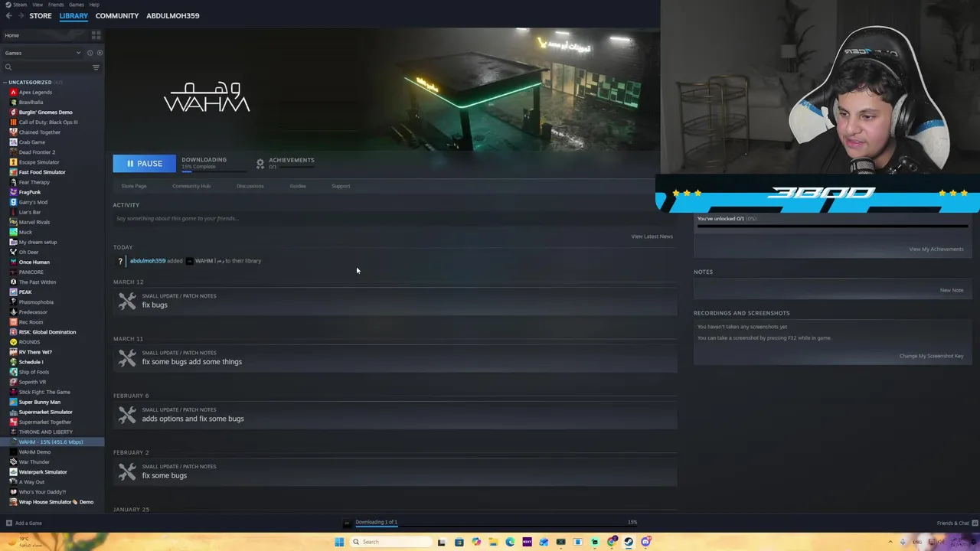The width and height of the screenshot is (980, 551).
Task: Click the Windows taskbar Search box
Action: [391, 542]
